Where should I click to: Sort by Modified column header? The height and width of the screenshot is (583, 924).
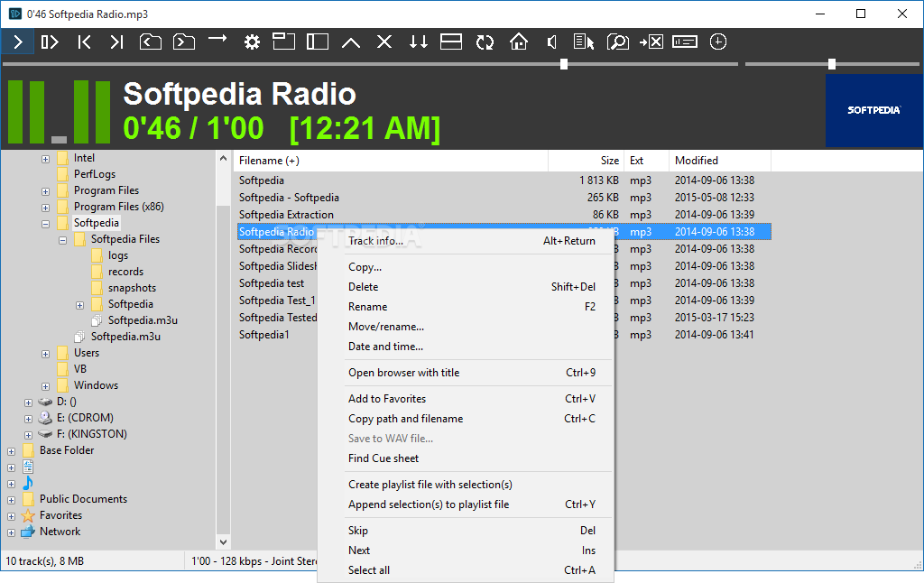[719, 161]
